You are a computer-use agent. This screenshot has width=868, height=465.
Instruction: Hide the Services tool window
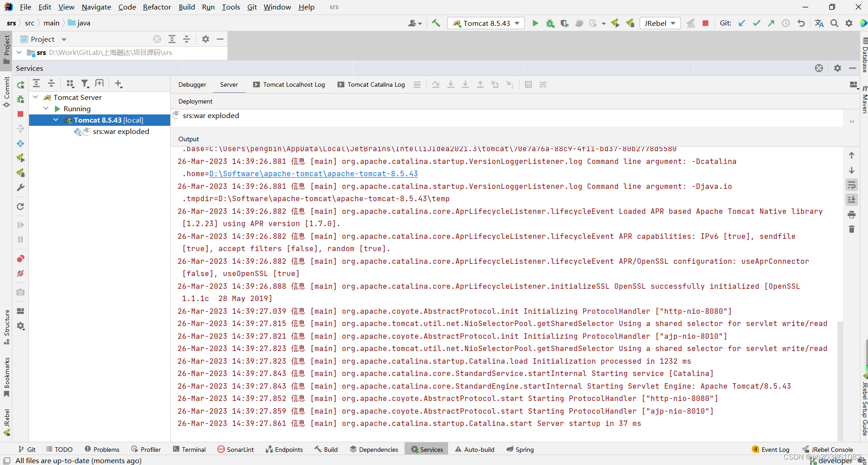click(x=853, y=68)
